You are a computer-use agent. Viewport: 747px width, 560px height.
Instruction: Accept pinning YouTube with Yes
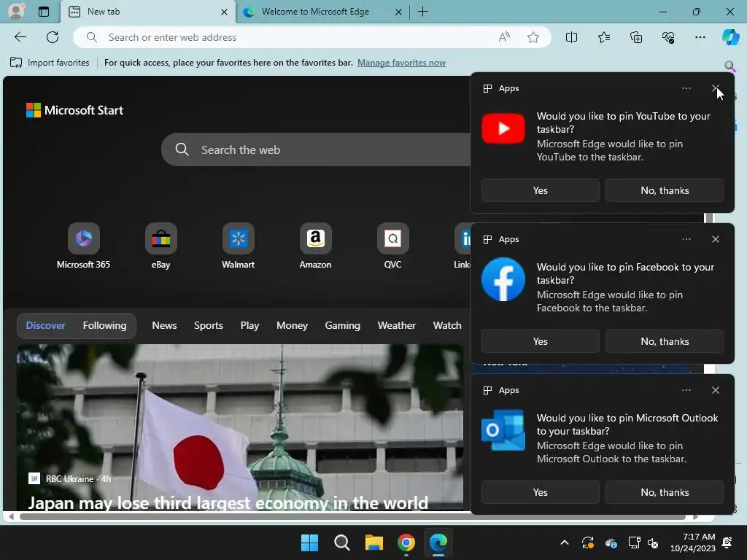pyautogui.click(x=541, y=190)
